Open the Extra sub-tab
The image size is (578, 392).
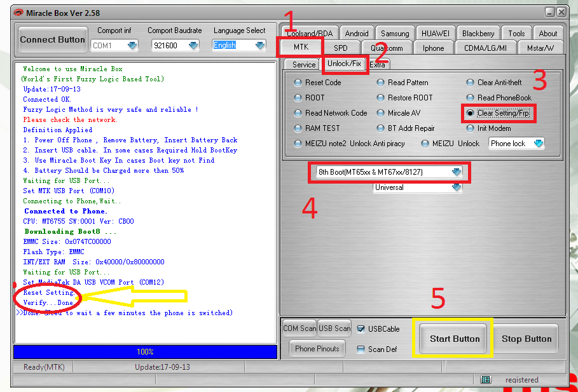[378, 64]
